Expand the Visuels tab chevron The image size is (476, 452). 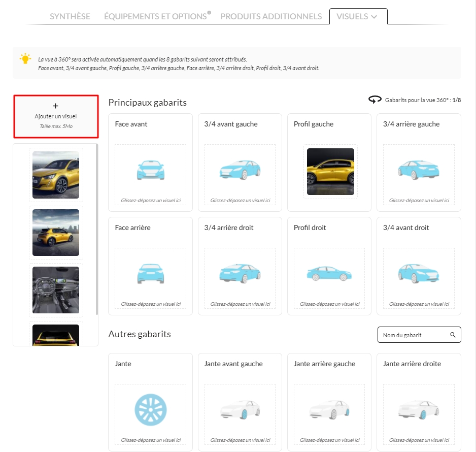(x=375, y=17)
